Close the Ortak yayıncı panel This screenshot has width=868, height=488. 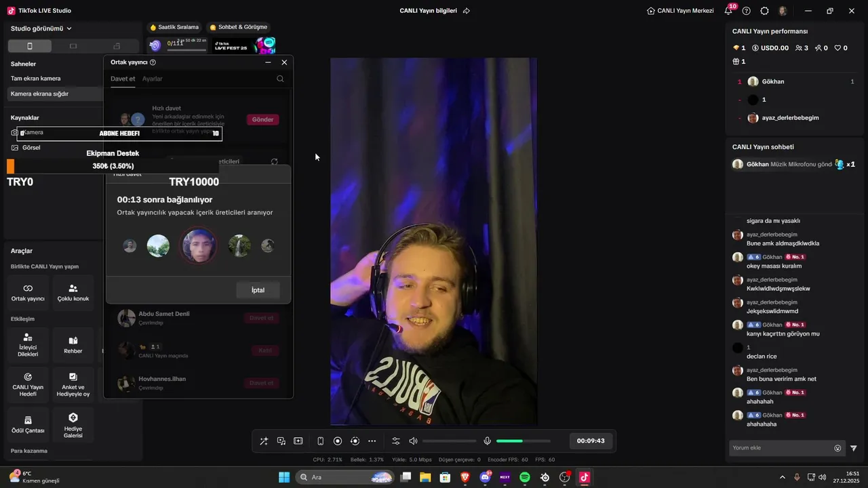284,62
